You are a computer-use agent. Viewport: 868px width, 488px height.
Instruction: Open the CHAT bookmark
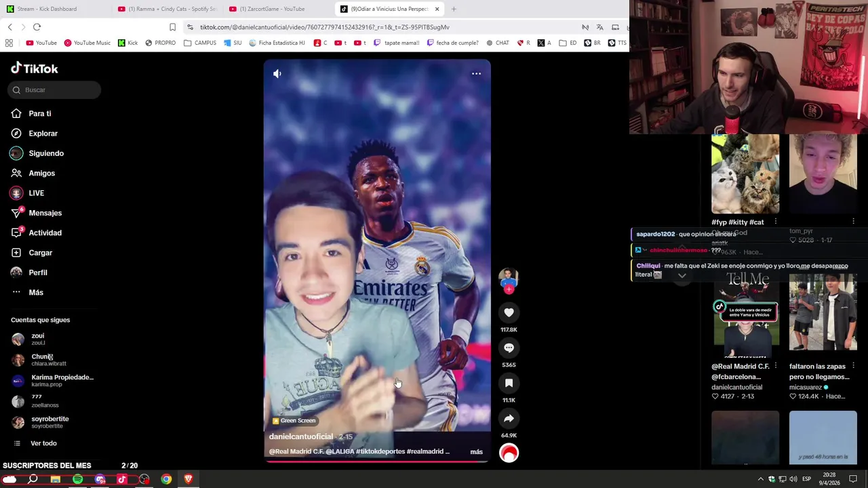pyautogui.click(x=497, y=43)
